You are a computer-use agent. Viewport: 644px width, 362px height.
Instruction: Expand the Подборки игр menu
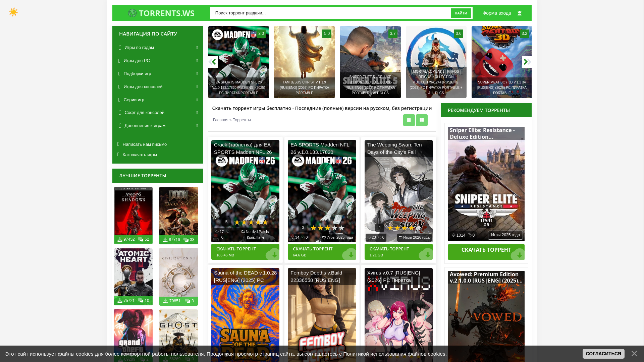[x=158, y=74]
